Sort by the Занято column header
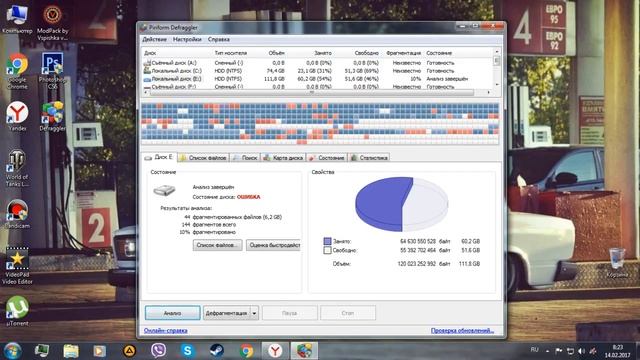Screen dimensions: 640x360 tap(323, 53)
